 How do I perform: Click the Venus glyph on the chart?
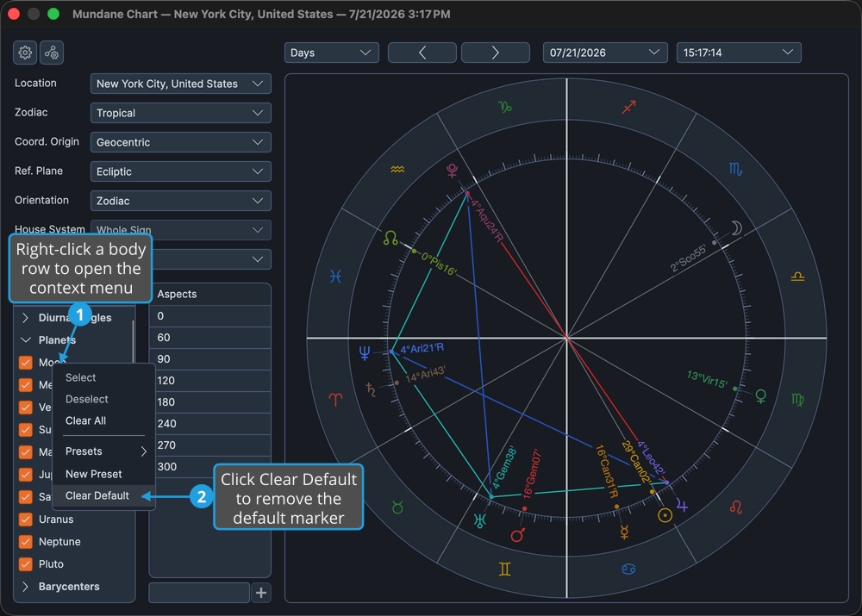pos(761,396)
